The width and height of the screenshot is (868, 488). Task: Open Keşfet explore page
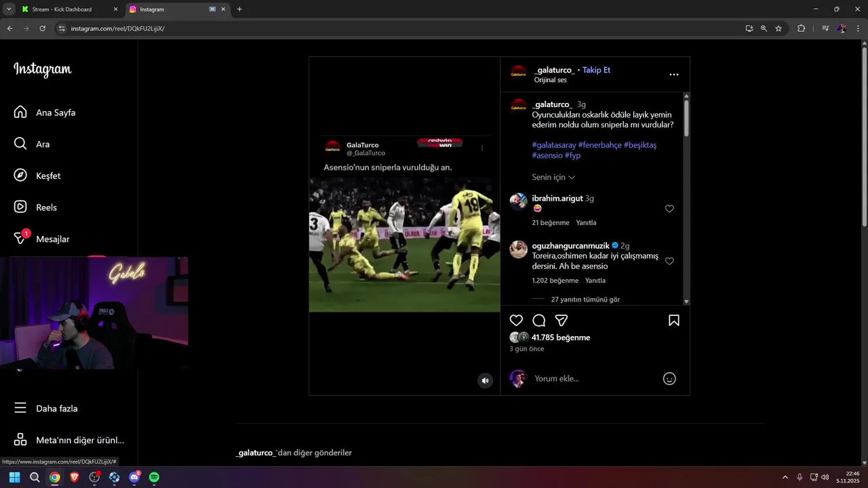click(x=37, y=176)
